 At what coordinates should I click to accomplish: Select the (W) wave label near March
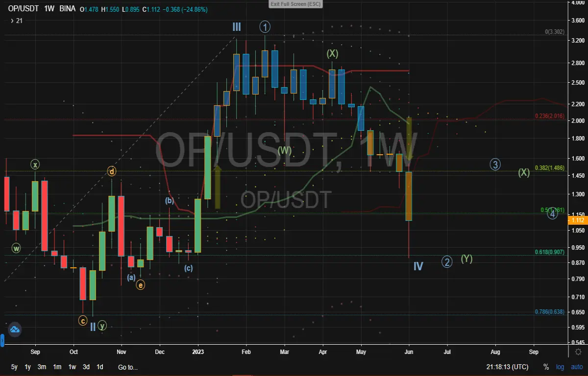pyautogui.click(x=285, y=150)
